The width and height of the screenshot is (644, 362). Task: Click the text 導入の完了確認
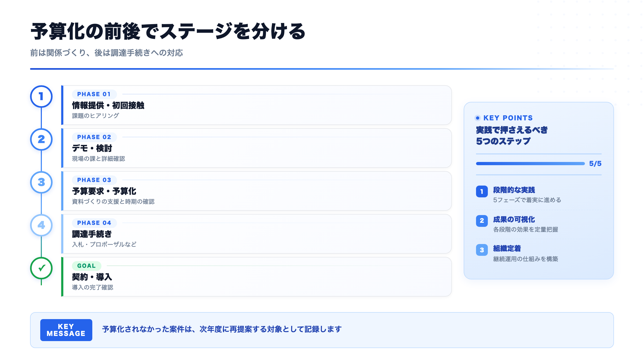click(93, 287)
